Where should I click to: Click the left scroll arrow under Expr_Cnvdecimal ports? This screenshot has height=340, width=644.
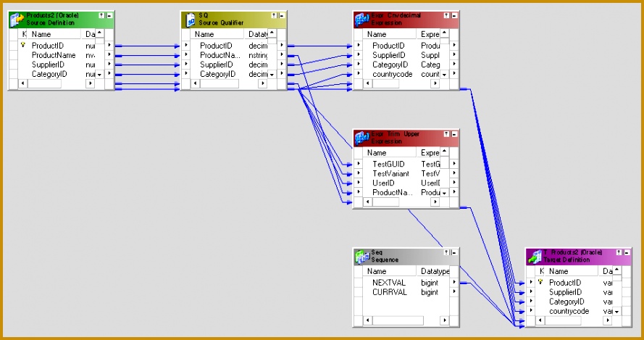click(x=368, y=83)
